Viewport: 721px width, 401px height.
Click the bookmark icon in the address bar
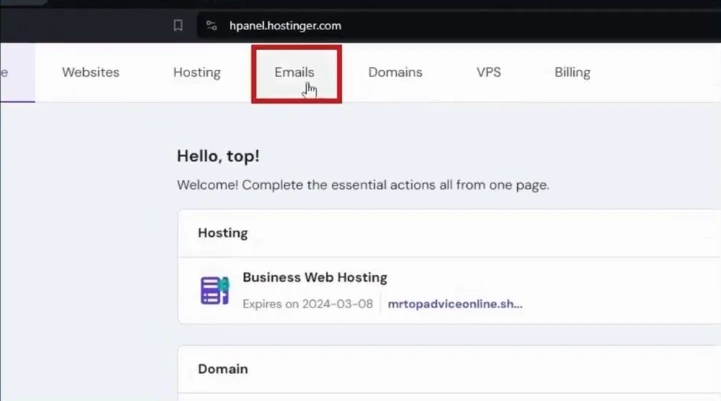pos(178,26)
